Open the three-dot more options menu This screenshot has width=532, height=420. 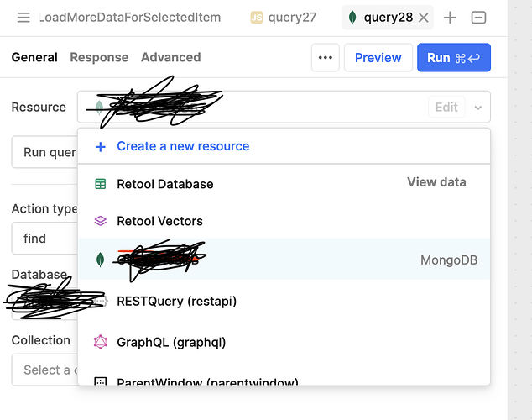coord(326,57)
